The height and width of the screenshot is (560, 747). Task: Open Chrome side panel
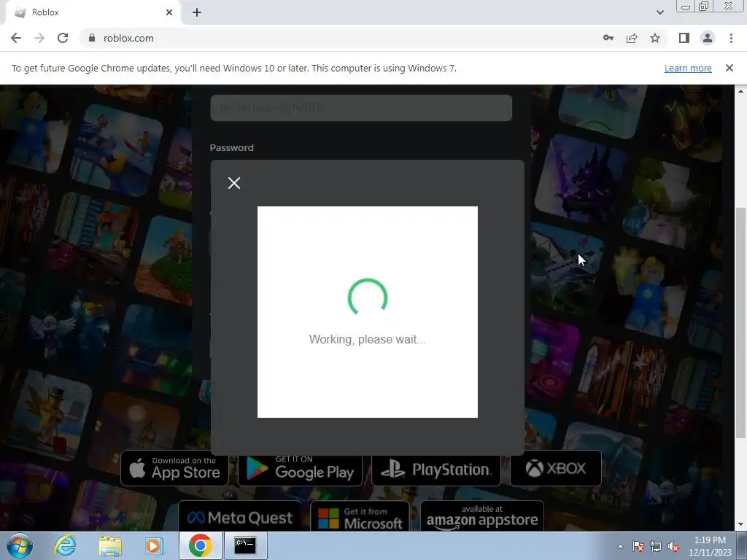click(684, 38)
